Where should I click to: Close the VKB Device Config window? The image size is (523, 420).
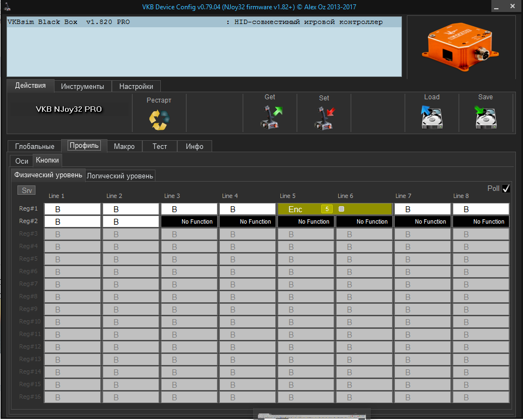[513, 7]
